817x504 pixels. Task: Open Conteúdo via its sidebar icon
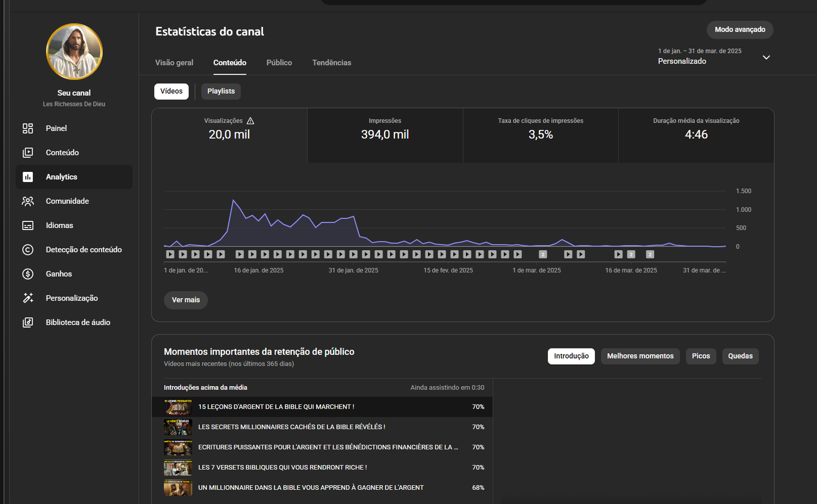28,153
